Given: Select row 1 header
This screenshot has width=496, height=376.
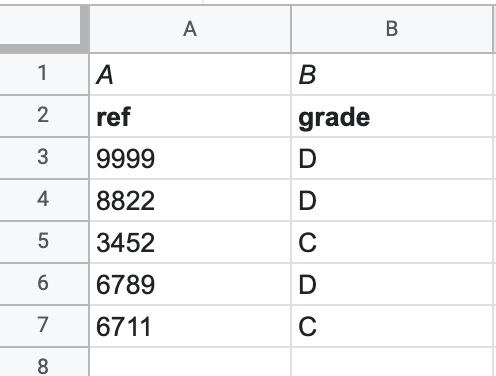Looking at the screenshot, I should 44,74.
